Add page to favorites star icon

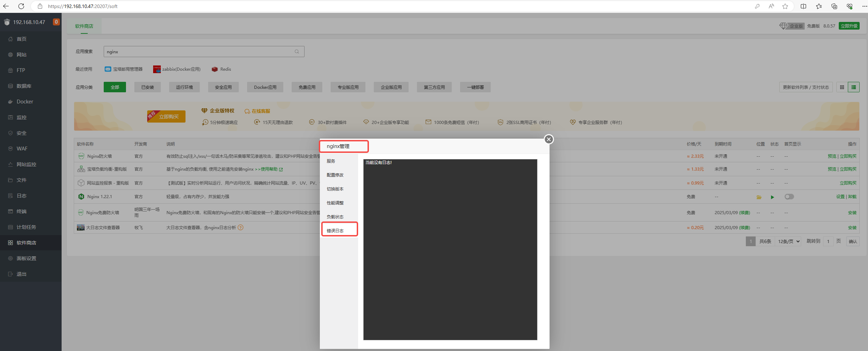pos(785,6)
